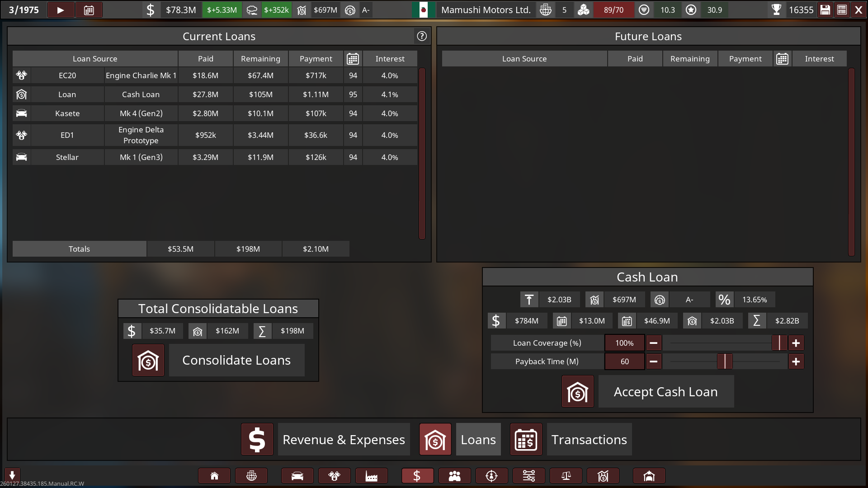Viewport: 868px width, 488px height.
Task: Click the Payback Time value field
Action: coord(625,361)
